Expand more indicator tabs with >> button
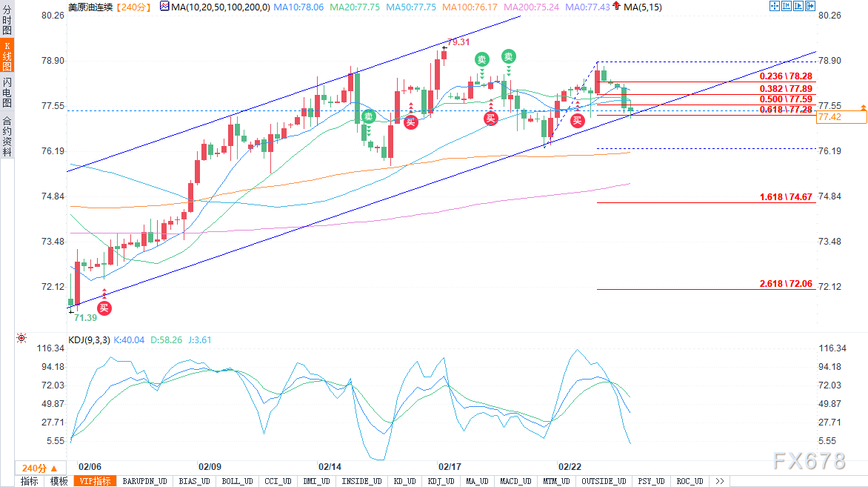868x487 pixels. [719, 481]
